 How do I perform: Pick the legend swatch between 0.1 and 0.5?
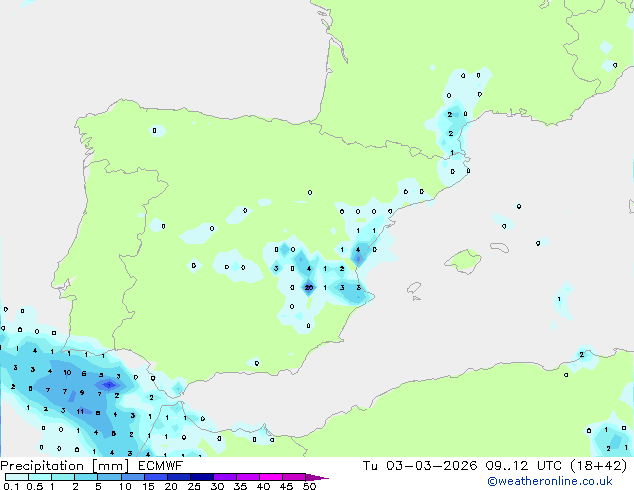[17, 477]
